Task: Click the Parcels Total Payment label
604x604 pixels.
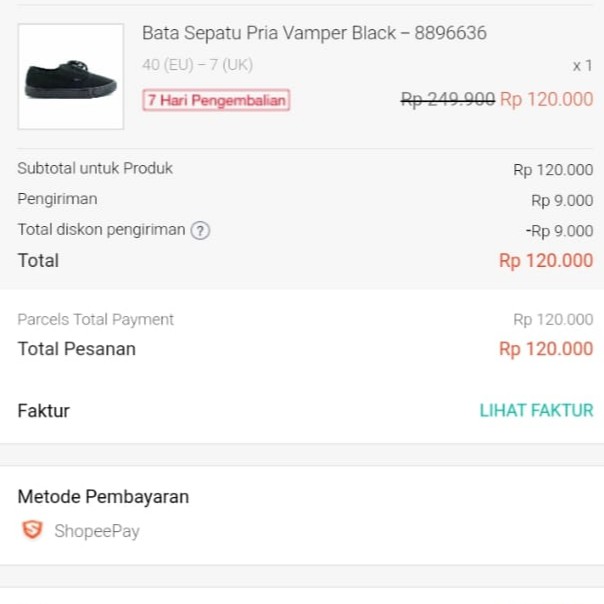Action: (95, 319)
